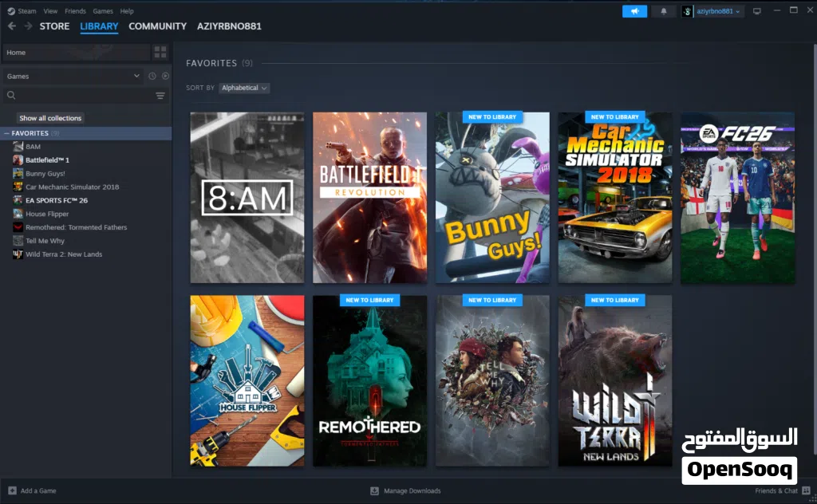
Task: Enter Big Picture mode via monitor icon
Action: click(756, 11)
